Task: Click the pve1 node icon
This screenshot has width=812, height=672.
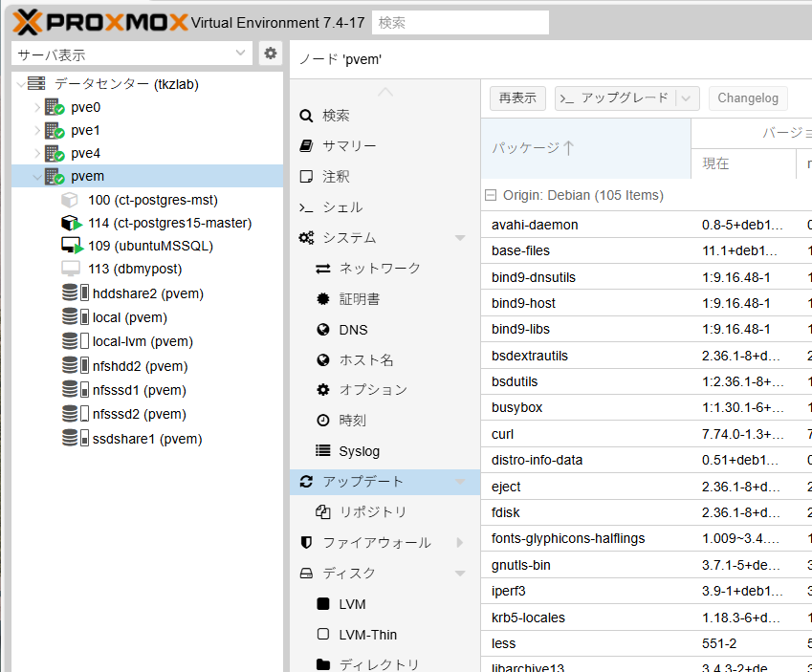Action: point(55,130)
